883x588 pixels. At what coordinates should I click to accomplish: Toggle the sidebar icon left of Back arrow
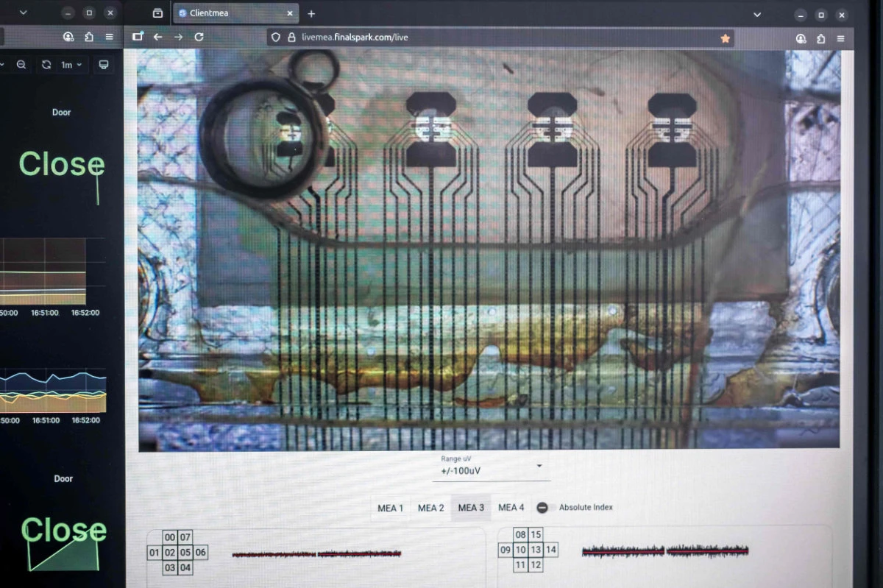[138, 37]
